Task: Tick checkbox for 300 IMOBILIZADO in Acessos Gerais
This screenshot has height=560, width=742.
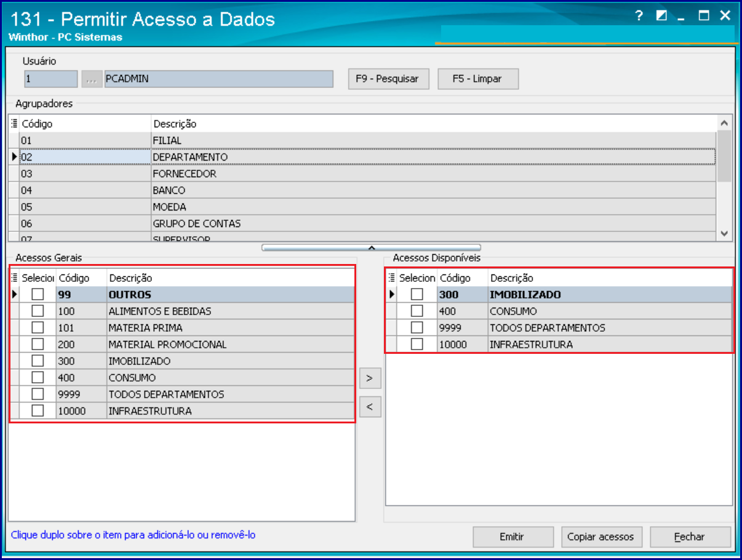Action: click(x=38, y=361)
